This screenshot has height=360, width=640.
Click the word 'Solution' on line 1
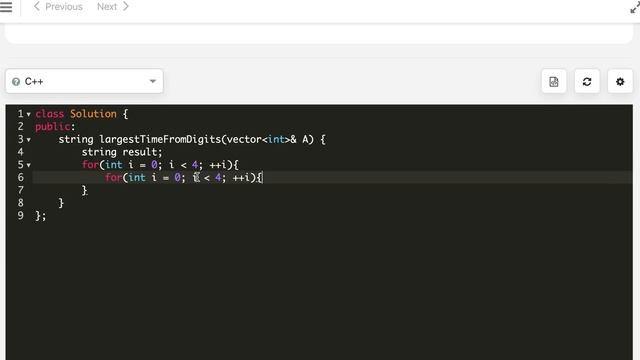pyautogui.click(x=93, y=114)
